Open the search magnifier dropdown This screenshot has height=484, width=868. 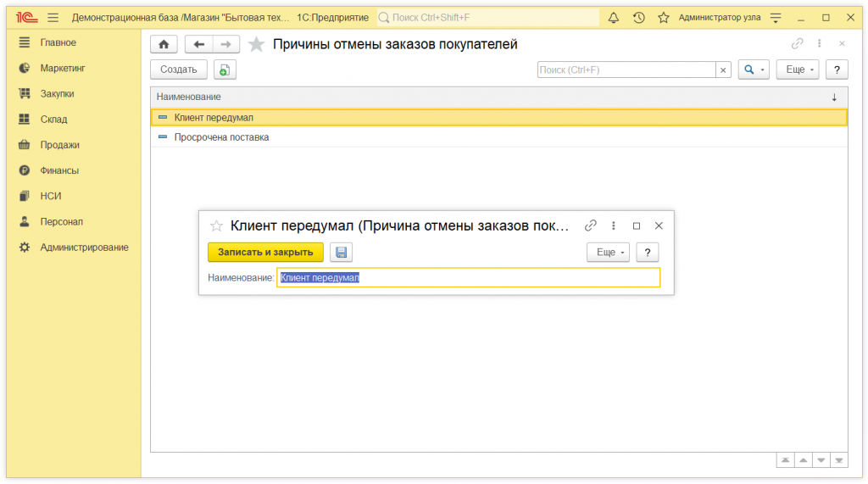coord(753,70)
